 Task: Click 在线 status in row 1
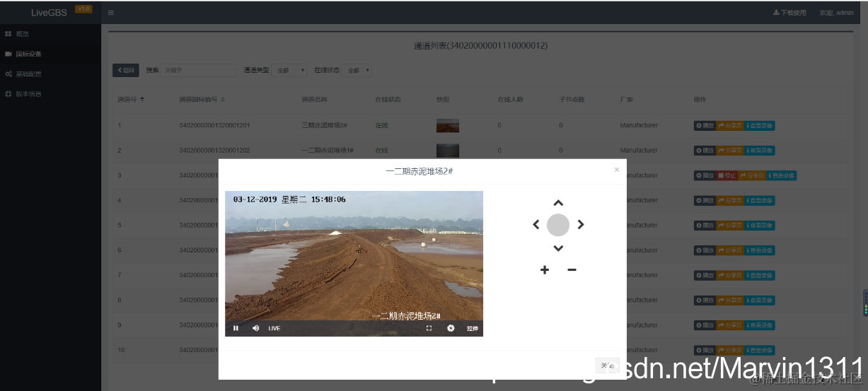pos(381,126)
